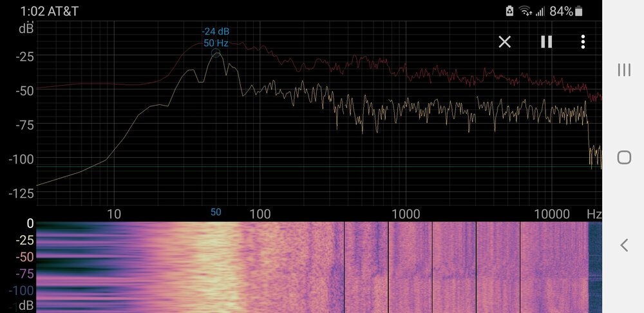Tap the 10 frequency axis label
This screenshot has height=313, width=644.
pos(114,214)
